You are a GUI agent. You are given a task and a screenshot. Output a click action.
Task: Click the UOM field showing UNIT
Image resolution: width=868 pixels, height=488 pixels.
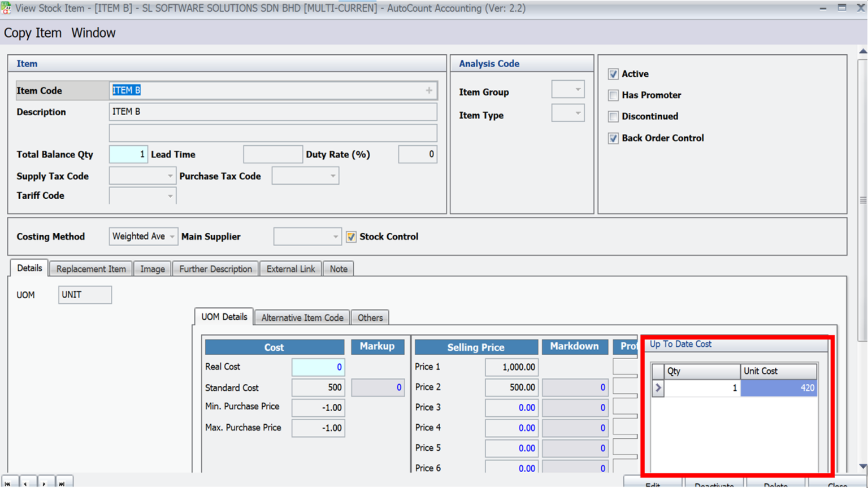[85, 295]
